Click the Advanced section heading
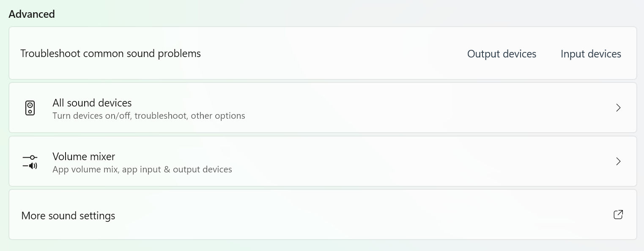Viewport: 644px width, 251px height. pos(32,14)
